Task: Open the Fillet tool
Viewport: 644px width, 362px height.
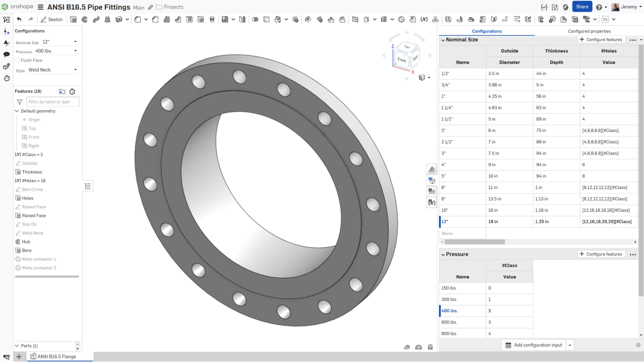Action: (x=136, y=19)
